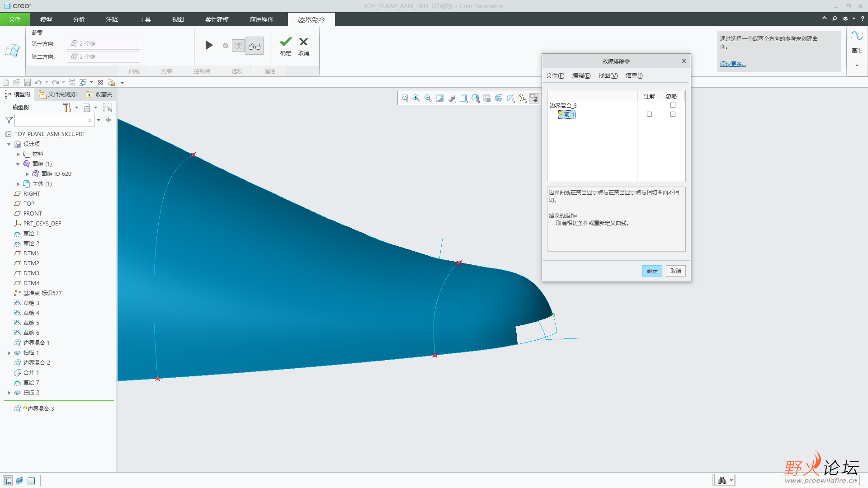868x488 pixels.
Task: Click the Resume play arrow button
Action: click(209, 45)
